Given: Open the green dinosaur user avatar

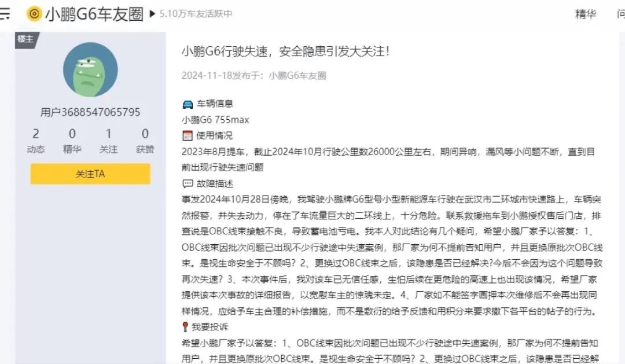Looking at the screenshot, I should click(x=90, y=70).
